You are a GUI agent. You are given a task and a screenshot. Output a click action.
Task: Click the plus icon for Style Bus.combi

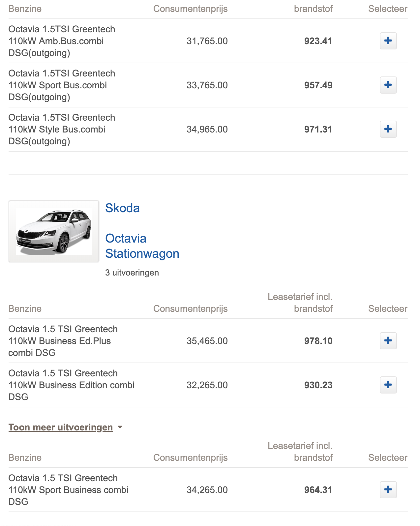point(388,129)
